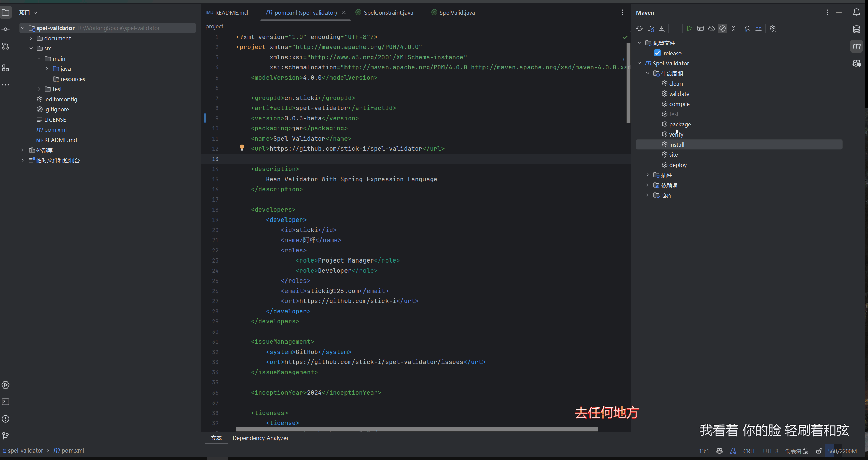The height and width of the screenshot is (460, 868).
Task: Open the Dependency Analyzer tab
Action: (x=260, y=438)
